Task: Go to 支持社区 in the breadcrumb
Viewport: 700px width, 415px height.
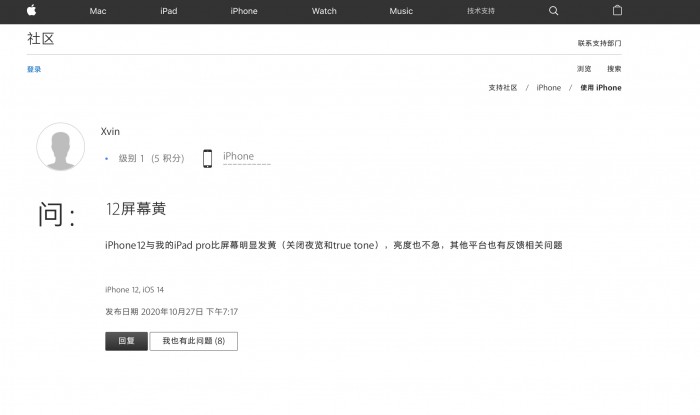Action: 503,87
